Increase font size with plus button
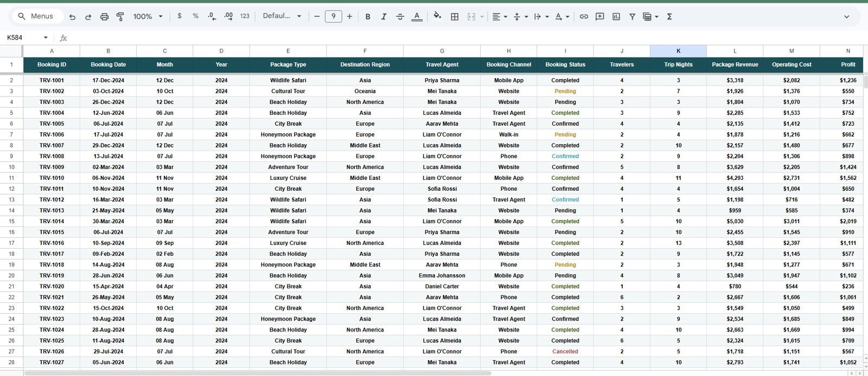The width and height of the screenshot is (868, 376). [349, 17]
